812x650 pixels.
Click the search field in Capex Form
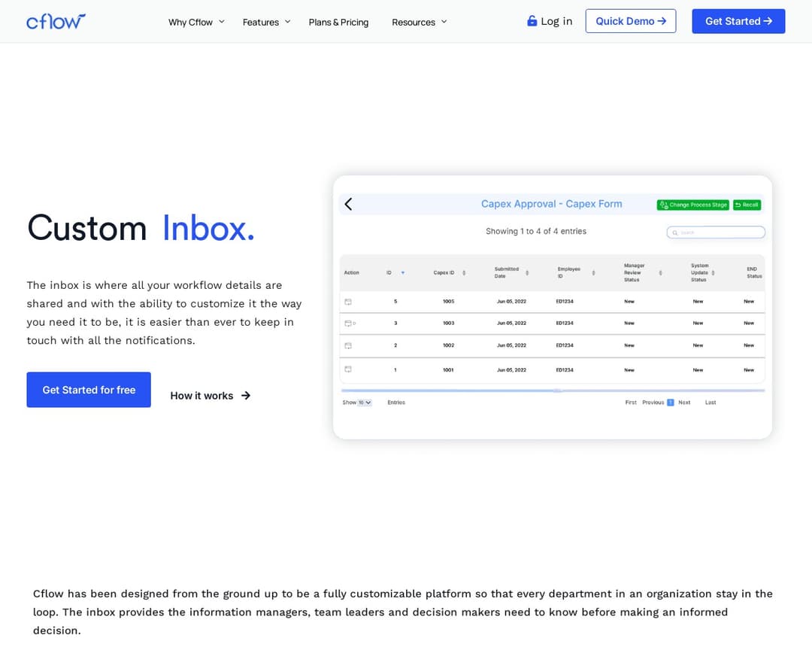[716, 232]
